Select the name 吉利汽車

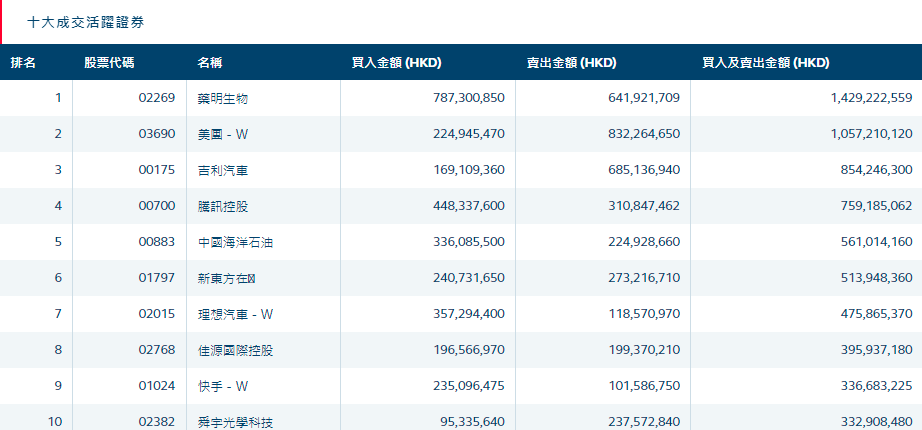223,171
